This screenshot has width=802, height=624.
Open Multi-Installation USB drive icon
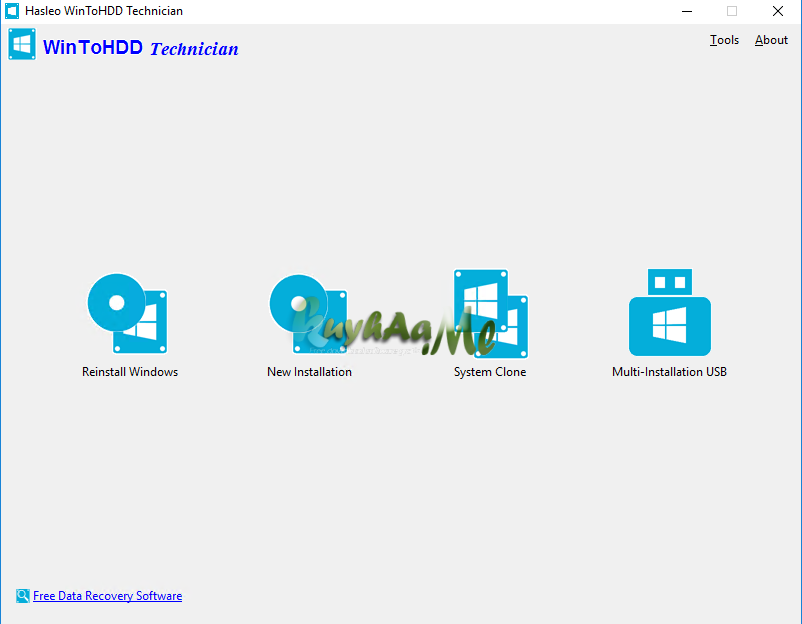[670, 312]
